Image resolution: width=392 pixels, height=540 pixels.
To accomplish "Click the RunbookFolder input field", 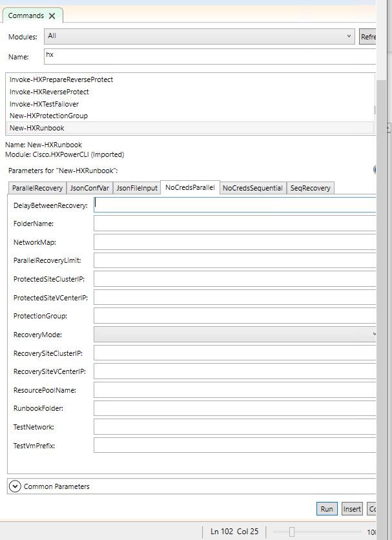I will point(234,408).
